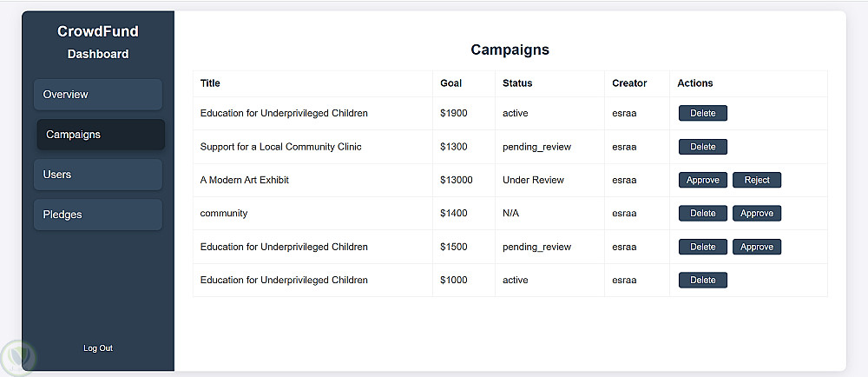Open the Pledges section
Image resolution: width=868 pixels, height=377 pixels.
[x=98, y=215]
